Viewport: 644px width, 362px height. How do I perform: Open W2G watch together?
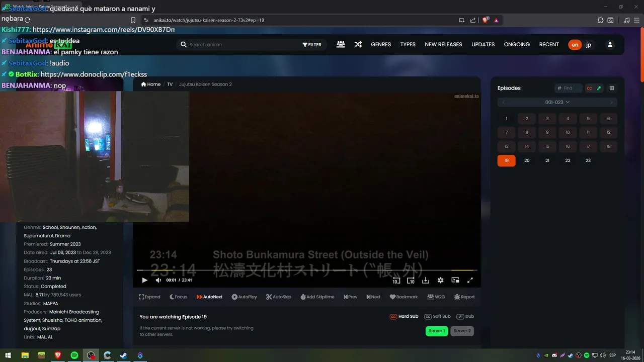click(x=436, y=297)
